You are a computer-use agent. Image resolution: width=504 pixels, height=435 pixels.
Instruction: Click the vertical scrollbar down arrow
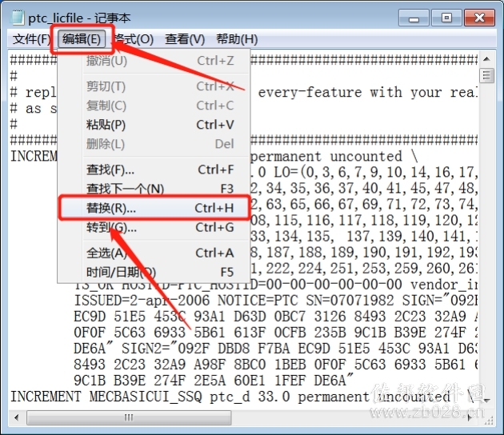point(486,401)
